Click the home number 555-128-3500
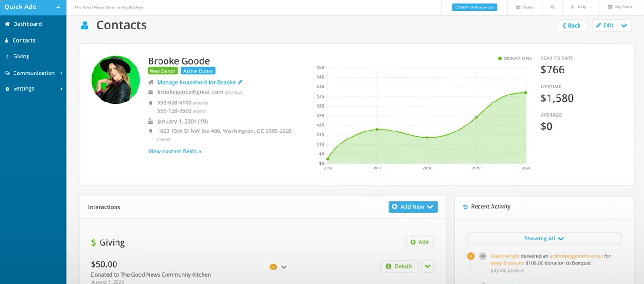The width and height of the screenshot is (644, 284). [x=174, y=111]
